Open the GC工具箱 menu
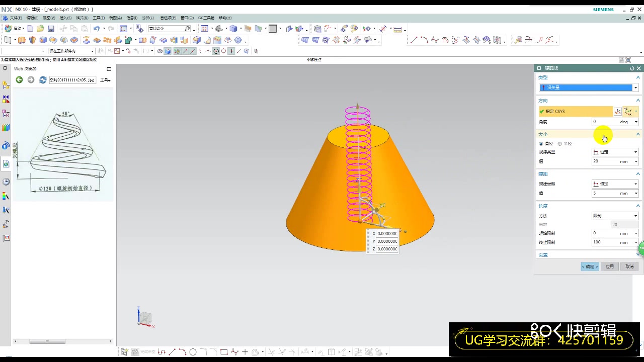The width and height of the screenshot is (644, 362). point(206,18)
